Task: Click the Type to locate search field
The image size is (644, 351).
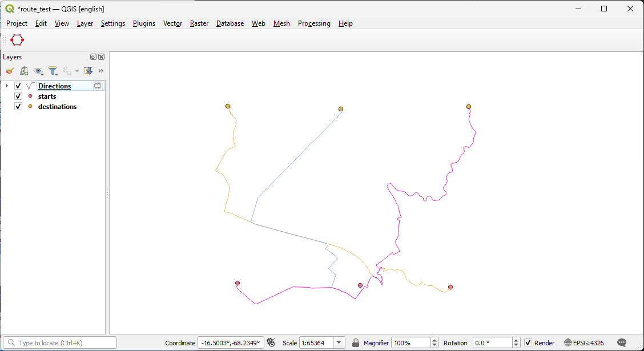Action: pos(60,343)
